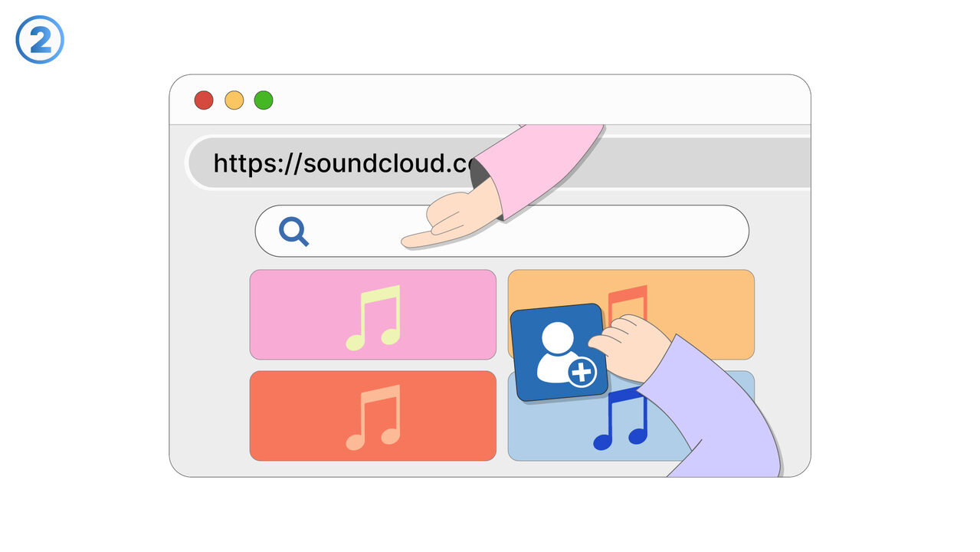980x552 pixels.
Task: Click the blue add-user follow icon
Action: [x=559, y=352]
